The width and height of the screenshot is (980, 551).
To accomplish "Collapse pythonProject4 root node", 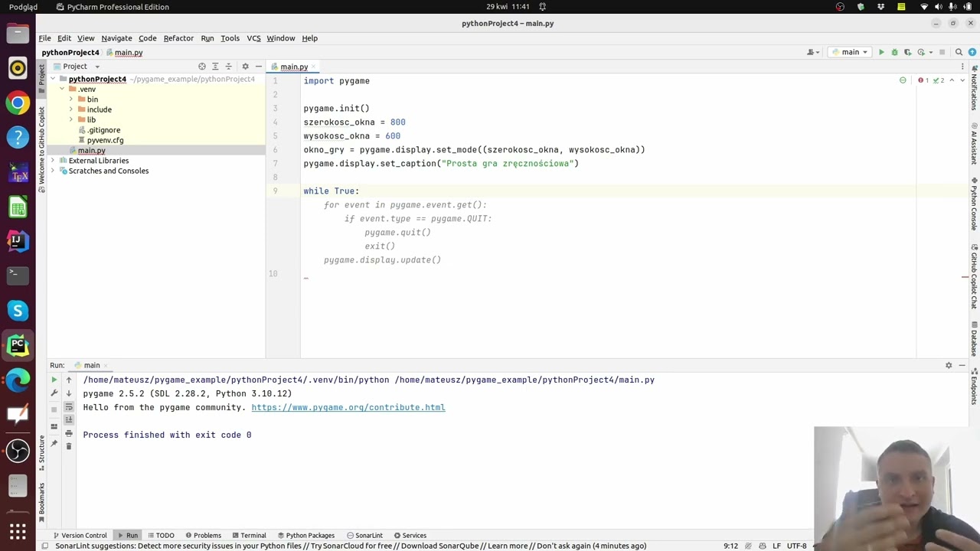I will pos(53,79).
